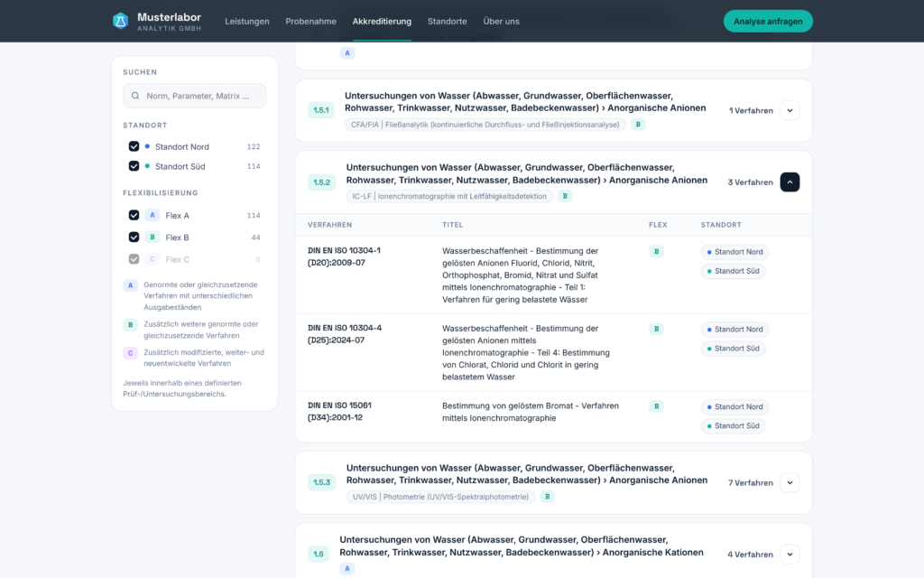924x578 pixels.
Task: Click the '1 Verfahren' count label
Action: (751, 110)
